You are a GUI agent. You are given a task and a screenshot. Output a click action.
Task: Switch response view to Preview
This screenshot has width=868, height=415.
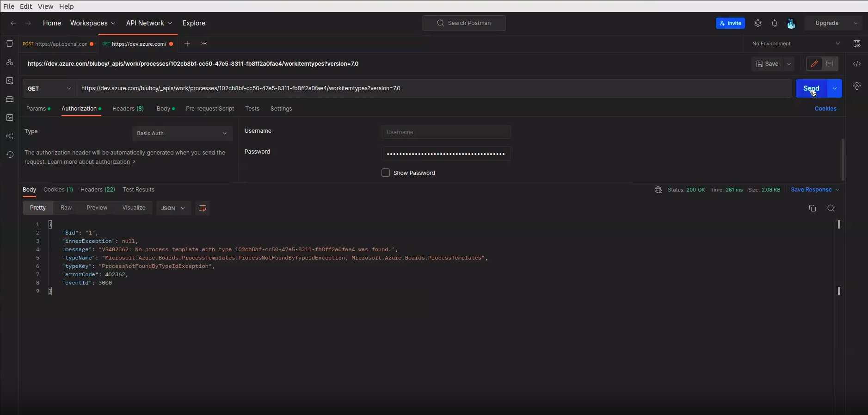pos(97,208)
